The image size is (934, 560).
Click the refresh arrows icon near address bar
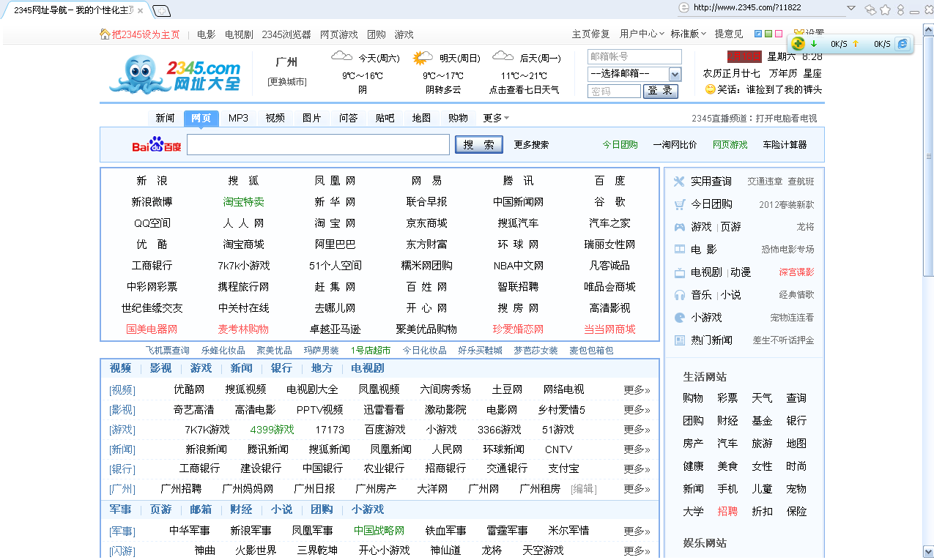[x=871, y=9]
